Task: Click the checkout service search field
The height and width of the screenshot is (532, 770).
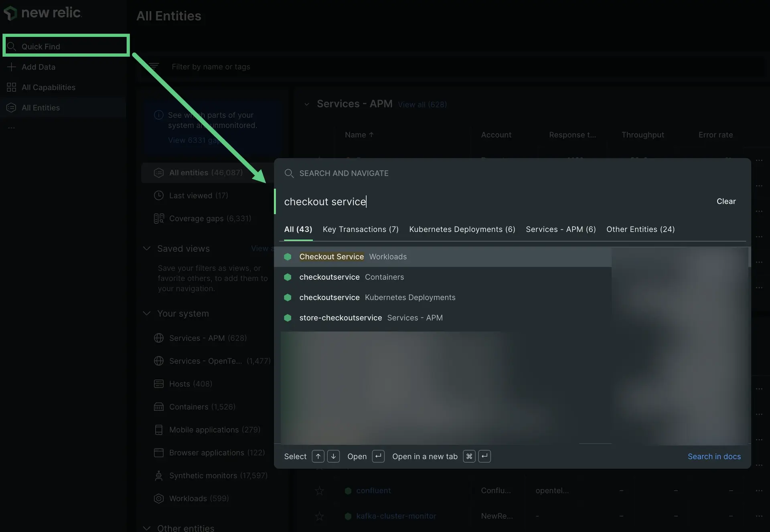Action: pos(493,202)
